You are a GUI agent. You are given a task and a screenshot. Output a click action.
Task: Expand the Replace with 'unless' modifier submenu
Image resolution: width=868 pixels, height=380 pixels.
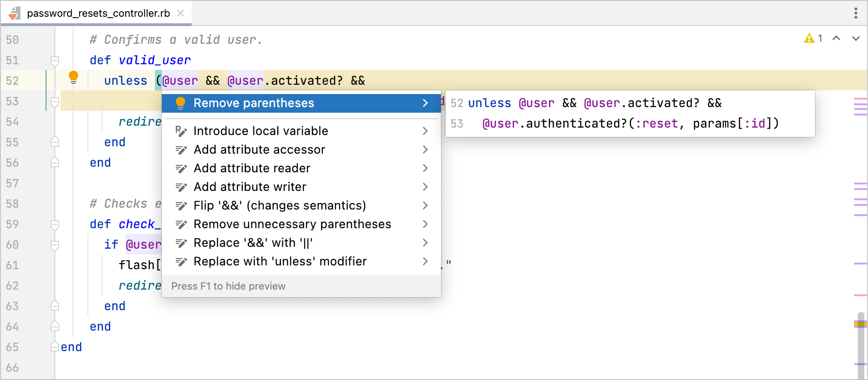pos(425,262)
